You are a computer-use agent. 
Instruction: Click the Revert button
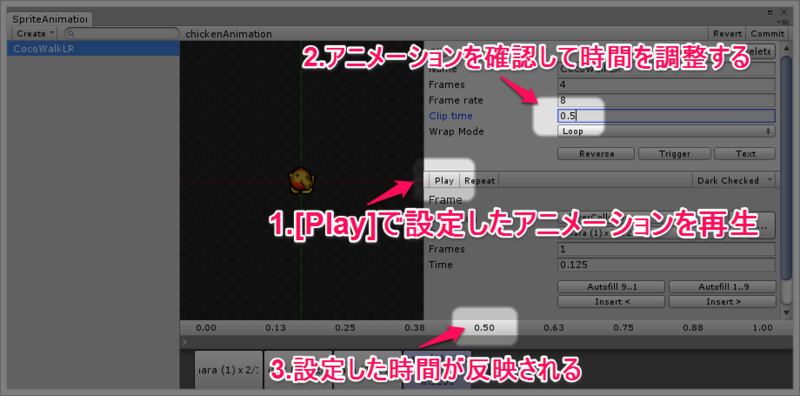click(x=727, y=34)
